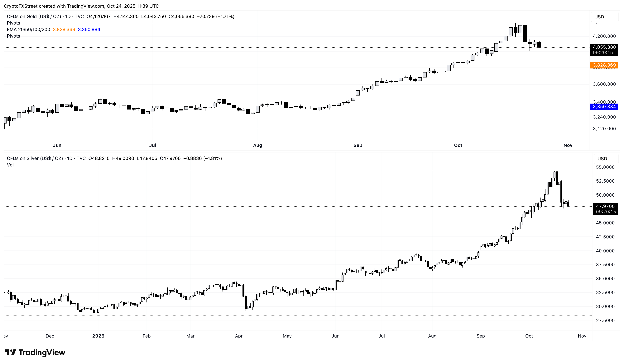Viewport: 624px width, 364px height.
Task: Click the Pivots label below the EMA legend
Action: point(13,36)
